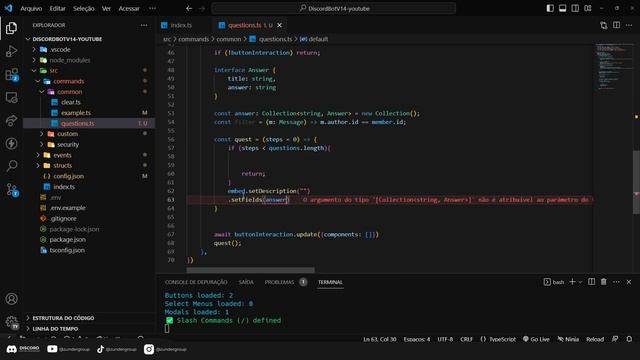Viewport: 640px width, 360px height.
Task: Open Seleção menu
Action: click(84, 8)
